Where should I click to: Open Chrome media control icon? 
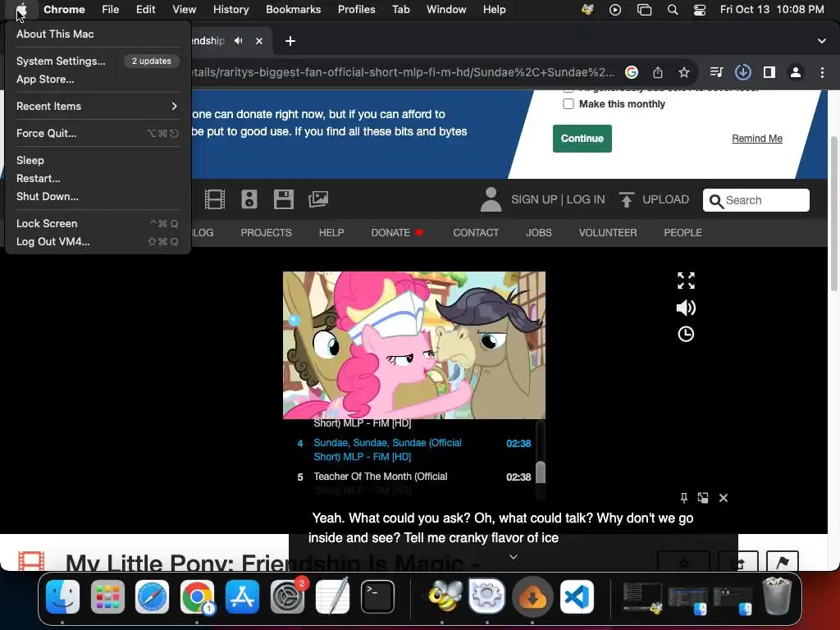716,72
